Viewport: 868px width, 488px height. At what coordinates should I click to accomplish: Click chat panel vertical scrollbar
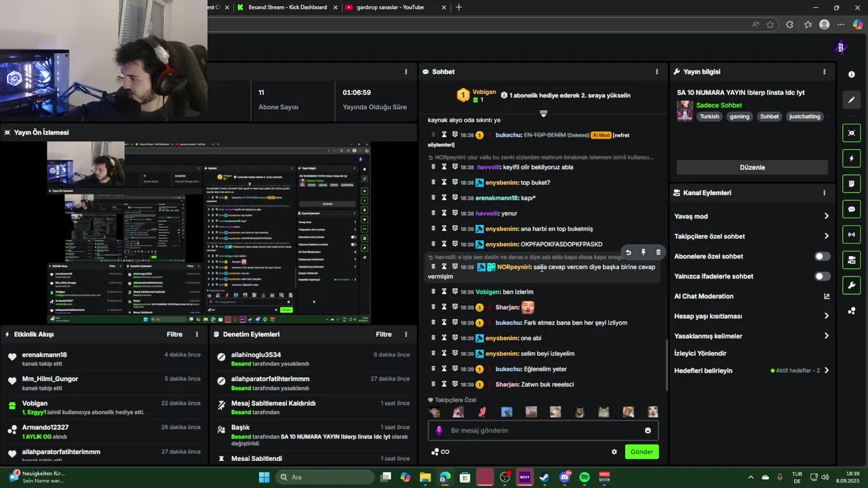(667, 365)
